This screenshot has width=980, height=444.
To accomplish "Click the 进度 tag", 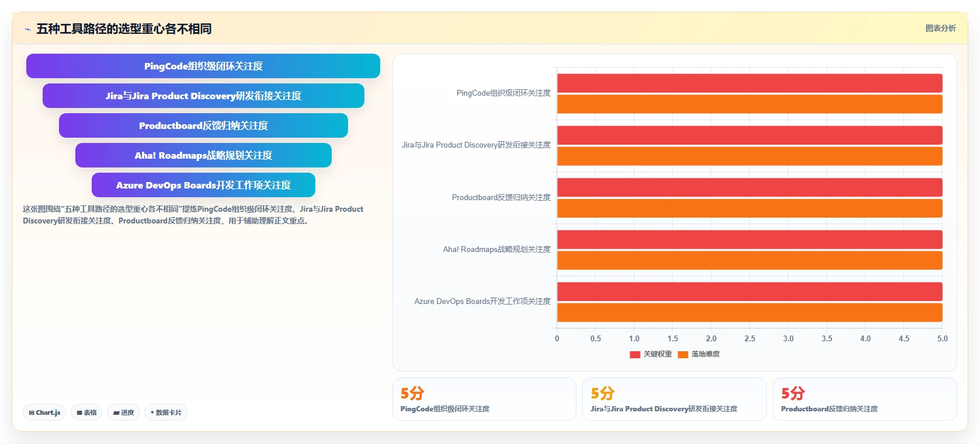I will 123,412.
